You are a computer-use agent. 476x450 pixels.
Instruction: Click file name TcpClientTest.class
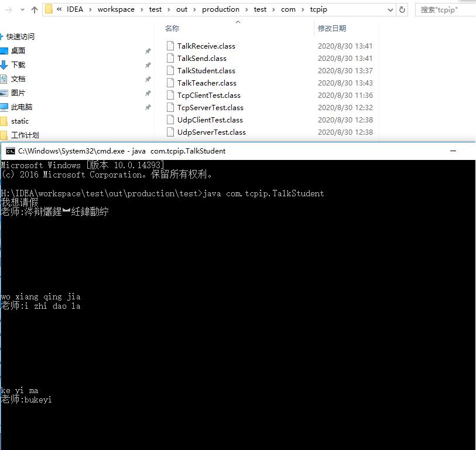[x=209, y=96]
